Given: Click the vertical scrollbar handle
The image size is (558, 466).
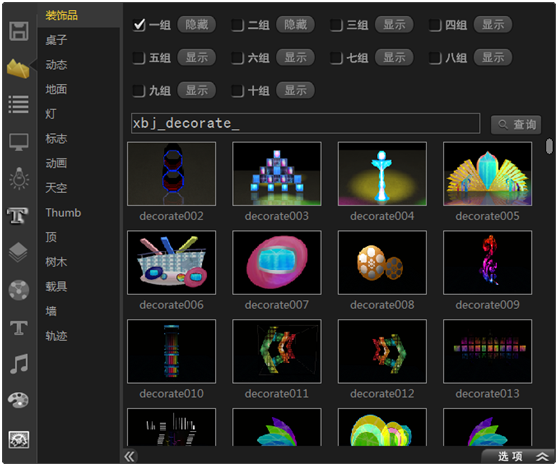Looking at the screenshot, I should point(549,146).
